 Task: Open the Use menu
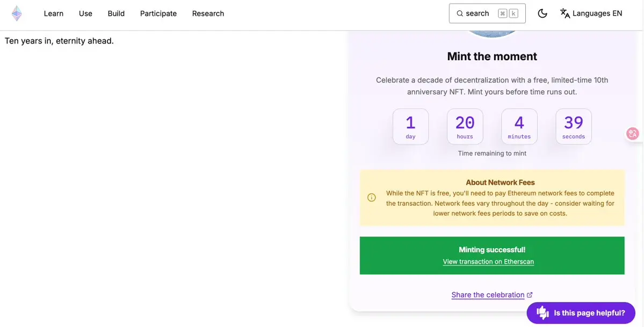tap(85, 13)
